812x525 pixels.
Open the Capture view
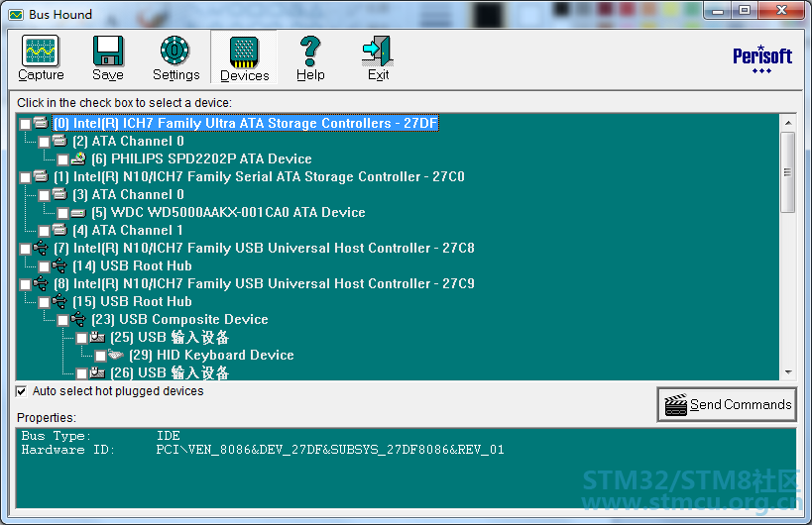[41, 57]
